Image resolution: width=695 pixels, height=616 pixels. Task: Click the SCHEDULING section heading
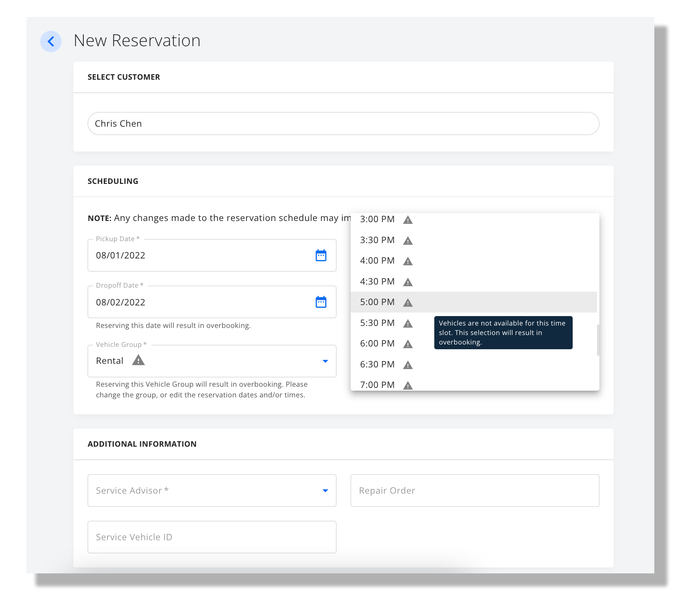pos(113,181)
